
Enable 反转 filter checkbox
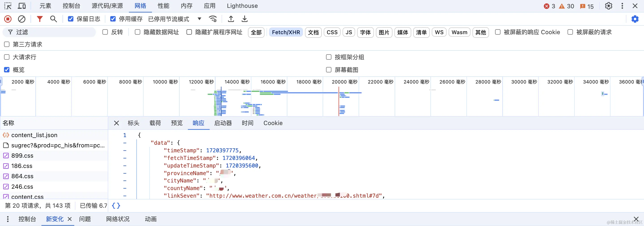coord(105,32)
